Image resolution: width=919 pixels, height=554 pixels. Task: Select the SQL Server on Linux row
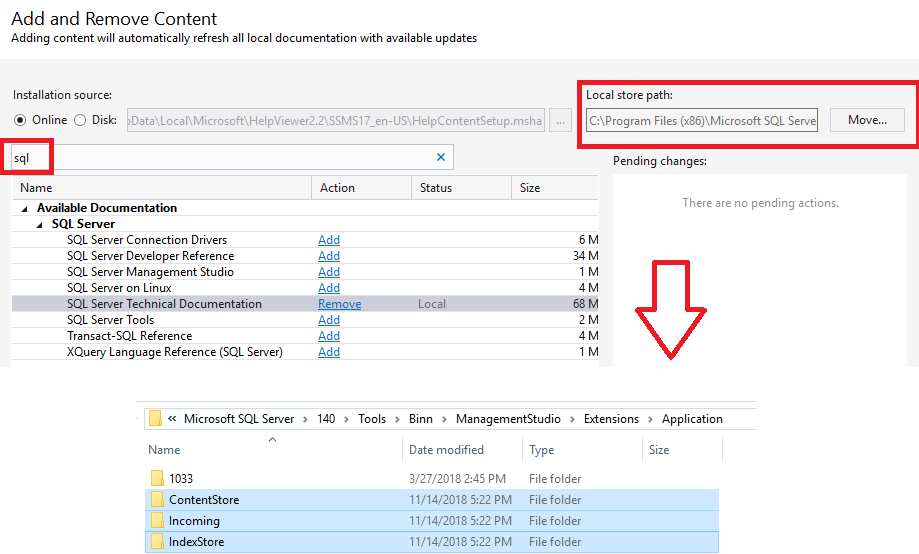click(305, 288)
